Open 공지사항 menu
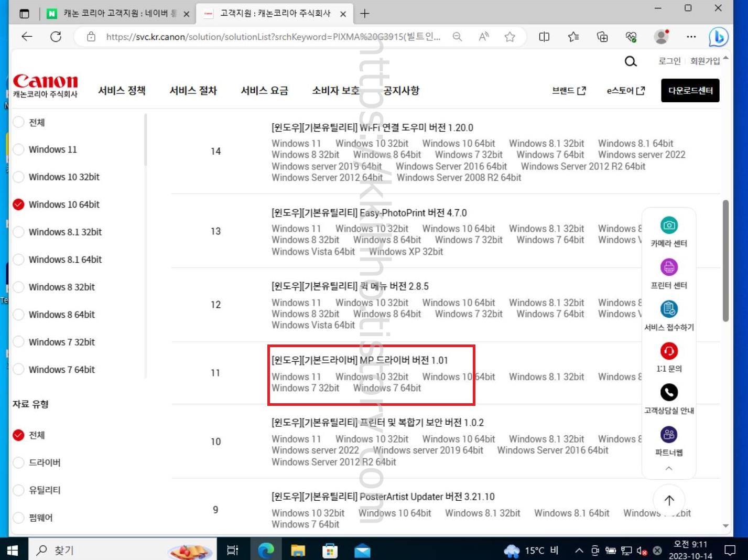This screenshot has width=748, height=560. click(x=401, y=90)
